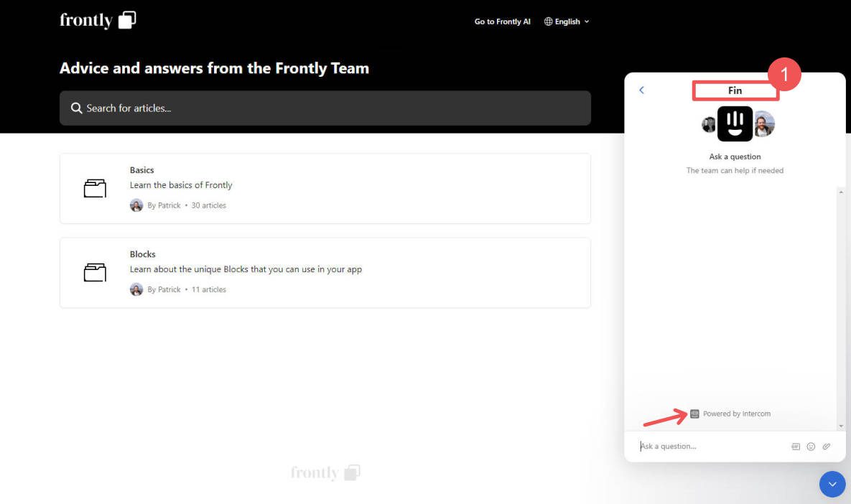
Task: Click the Basics folder icon
Action: click(94, 188)
